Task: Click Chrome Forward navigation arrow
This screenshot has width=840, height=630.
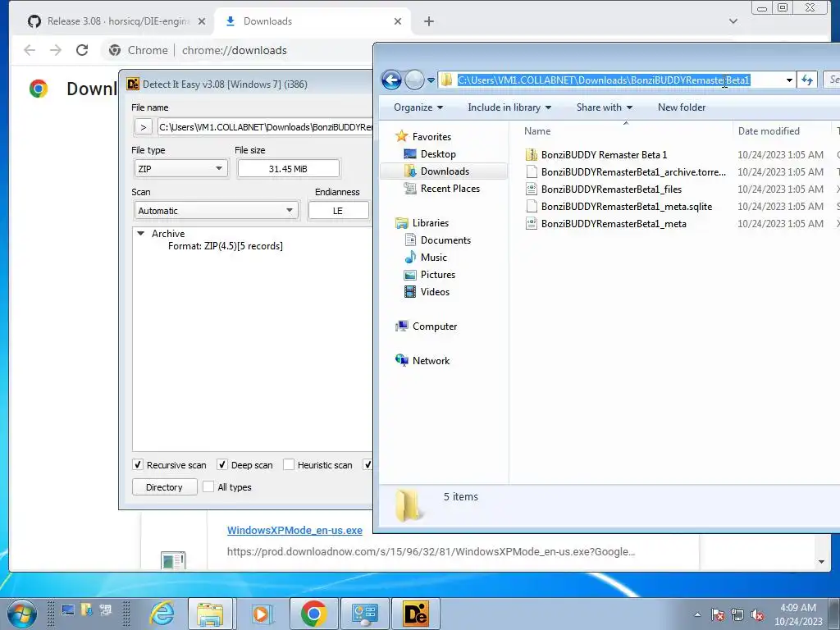Action: tap(56, 50)
